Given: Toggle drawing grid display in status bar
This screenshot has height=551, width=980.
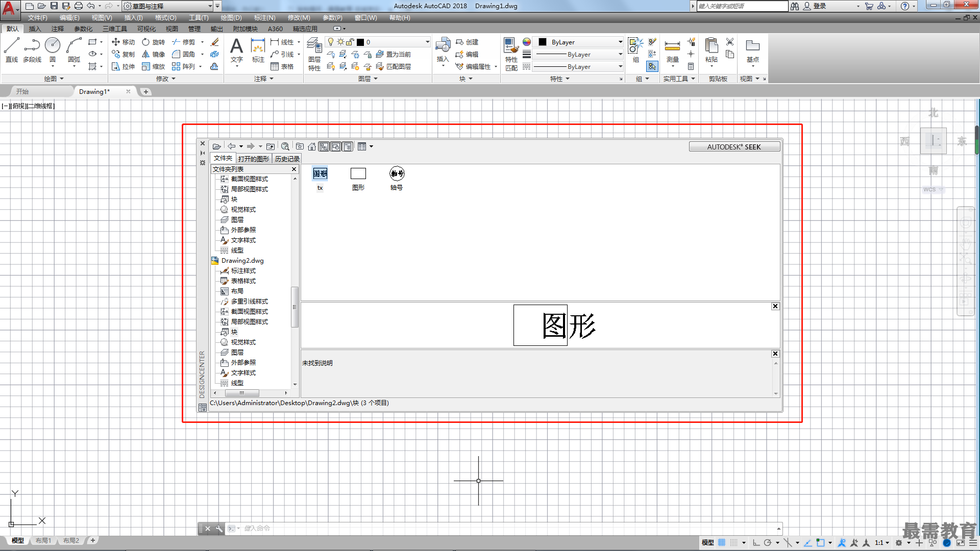Looking at the screenshot, I should point(722,543).
